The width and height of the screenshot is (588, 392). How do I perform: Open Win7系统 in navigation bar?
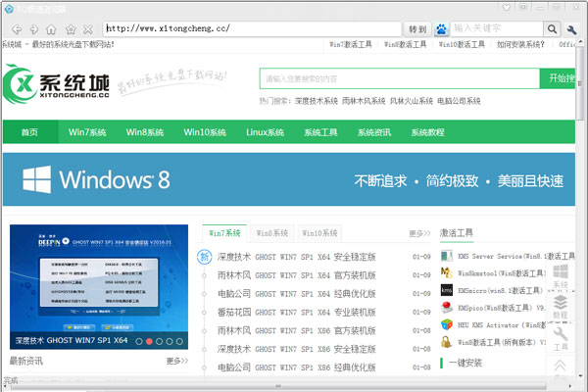click(87, 132)
